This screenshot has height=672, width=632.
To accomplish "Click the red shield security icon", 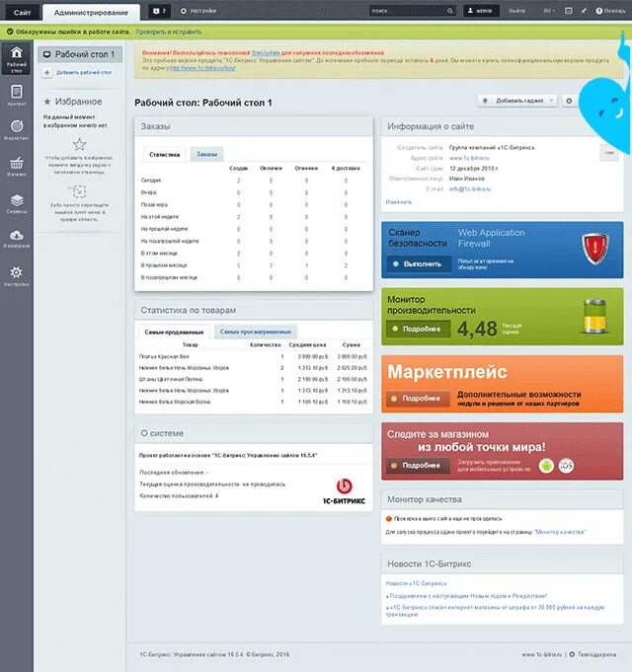I will 595,249.
